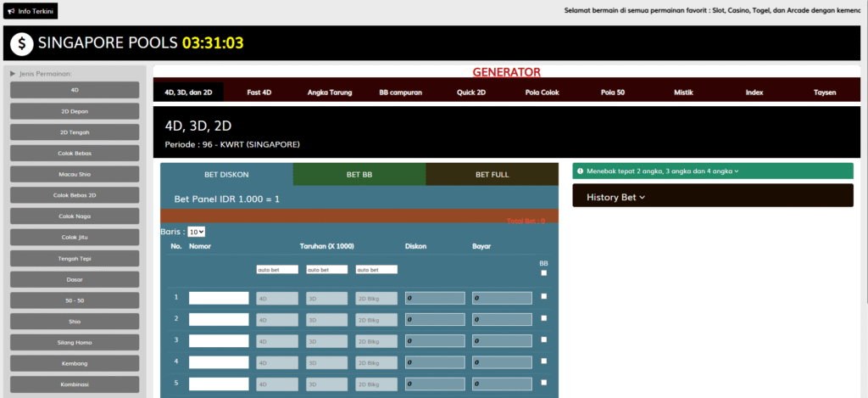Select the BET FULL tab
The image size is (868, 398).
tap(492, 175)
